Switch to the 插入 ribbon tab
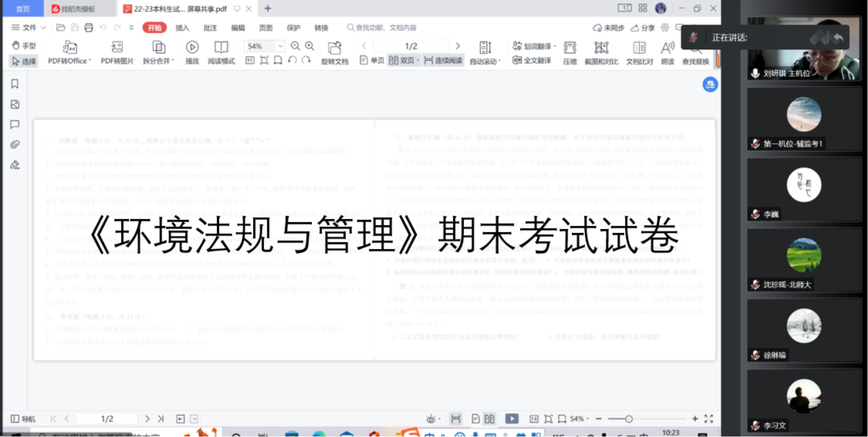This screenshot has width=868, height=437. click(x=182, y=28)
